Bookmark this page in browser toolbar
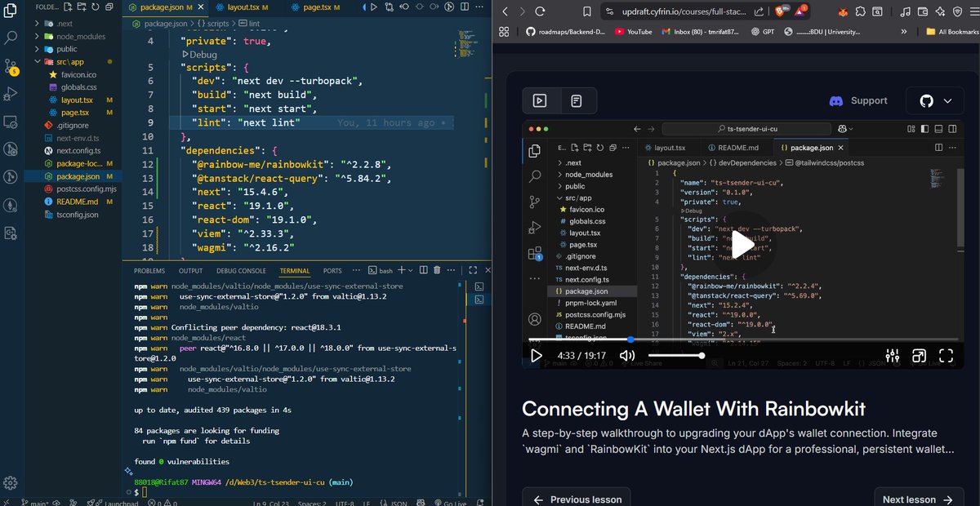This screenshot has width=980, height=506. coord(587,11)
